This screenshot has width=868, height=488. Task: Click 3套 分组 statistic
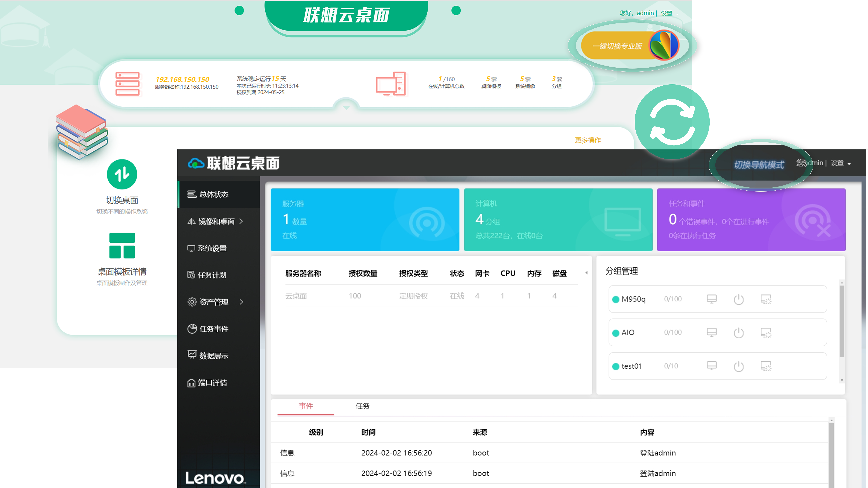coord(557,82)
